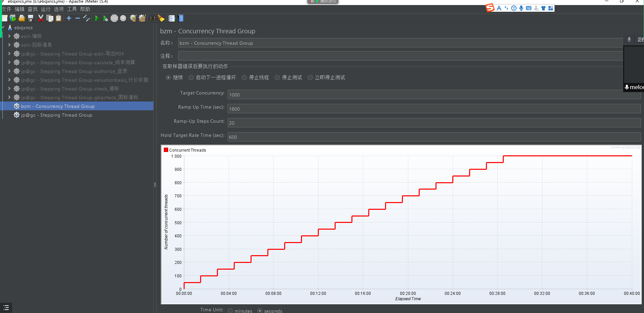This screenshot has width=644, height=313.
Task: Click the Sogou skin shirt icon
Action: pos(543,8)
